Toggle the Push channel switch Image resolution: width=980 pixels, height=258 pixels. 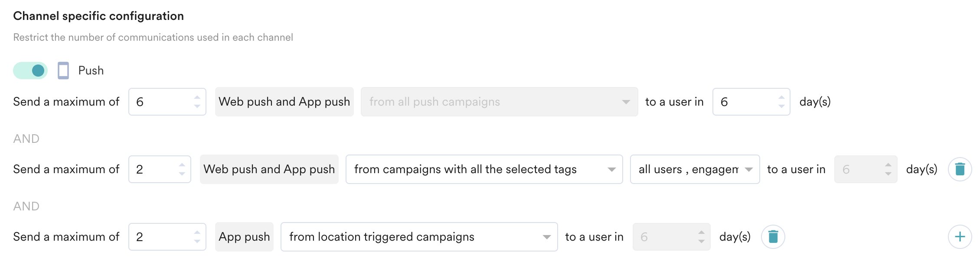click(x=30, y=71)
